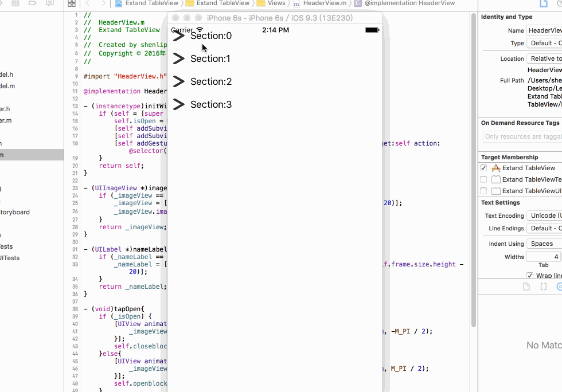Screen dimensions: 562x392
Task: Select the comments annotation icon in the toolbar
Action: (x=50, y=3)
